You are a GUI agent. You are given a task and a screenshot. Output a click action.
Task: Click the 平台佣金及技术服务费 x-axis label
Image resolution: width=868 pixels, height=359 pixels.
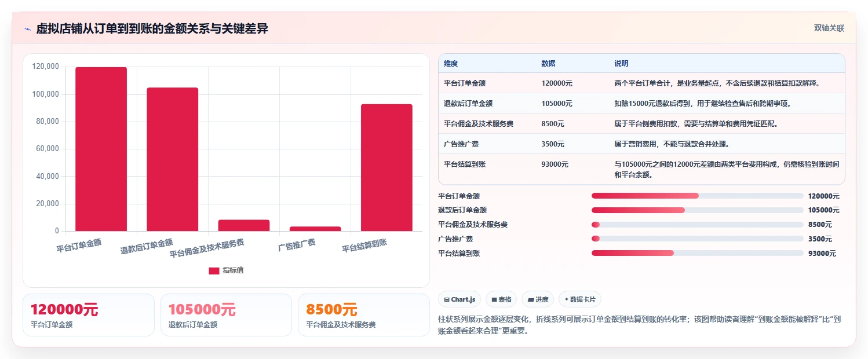[x=207, y=248]
